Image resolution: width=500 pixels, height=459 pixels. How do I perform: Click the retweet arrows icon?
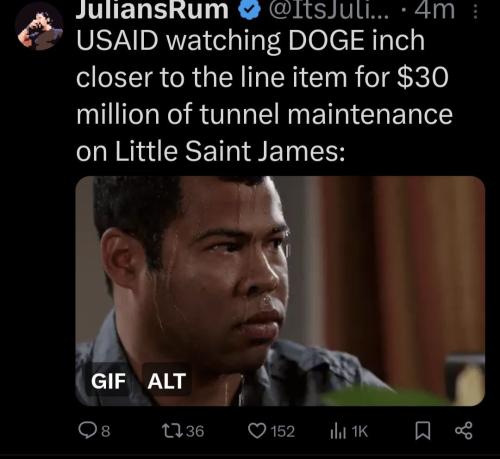pos(172,431)
